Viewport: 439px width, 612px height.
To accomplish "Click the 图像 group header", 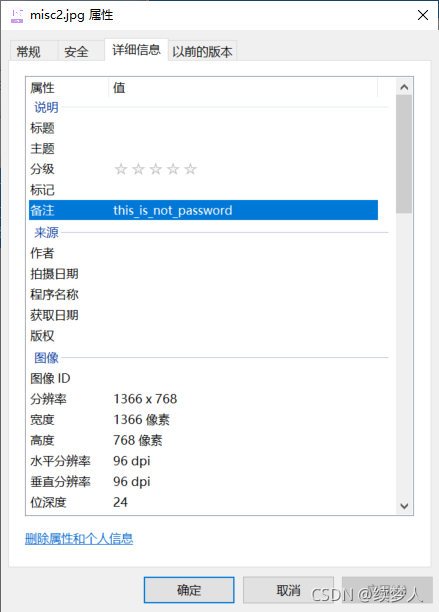I will point(46,358).
